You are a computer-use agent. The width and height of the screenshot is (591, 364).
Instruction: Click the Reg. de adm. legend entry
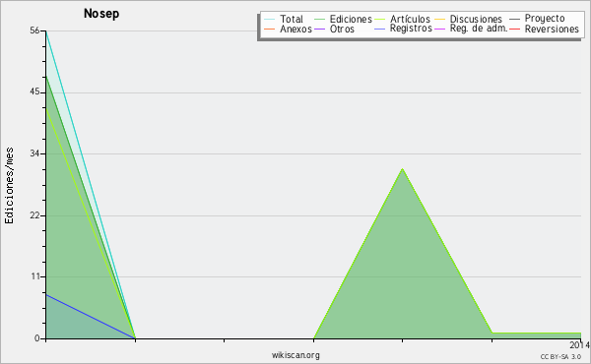[471, 29]
